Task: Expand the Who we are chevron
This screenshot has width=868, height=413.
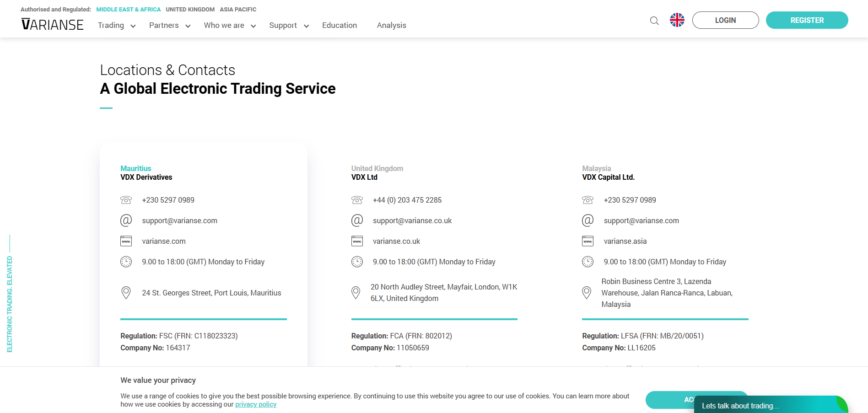Action: coord(253,26)
